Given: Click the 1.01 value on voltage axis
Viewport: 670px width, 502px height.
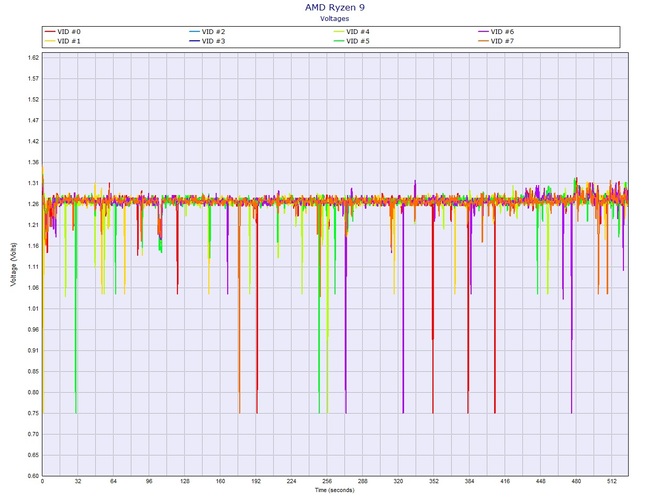Looking at the screenshot, I should 34,308.
